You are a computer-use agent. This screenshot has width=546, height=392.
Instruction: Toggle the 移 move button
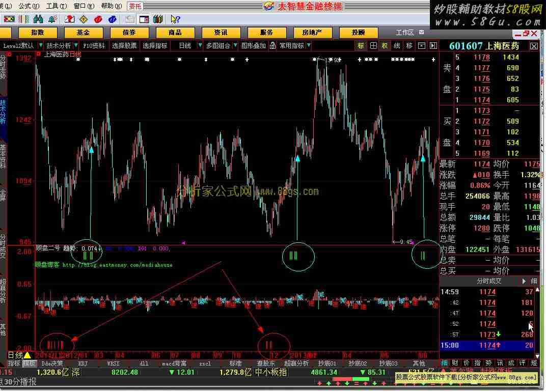coord(409,46)
